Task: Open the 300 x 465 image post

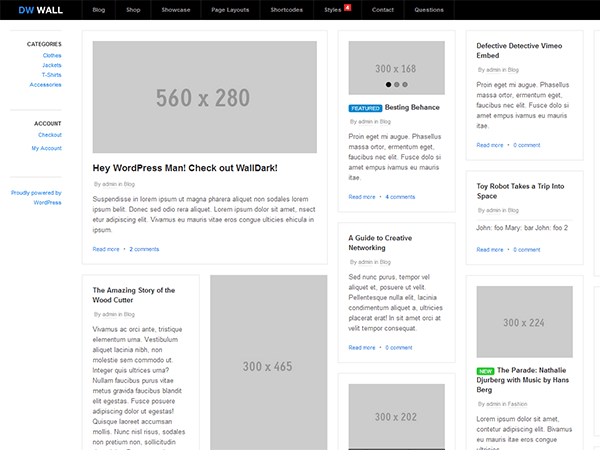Action: click(x=268, y=362)
